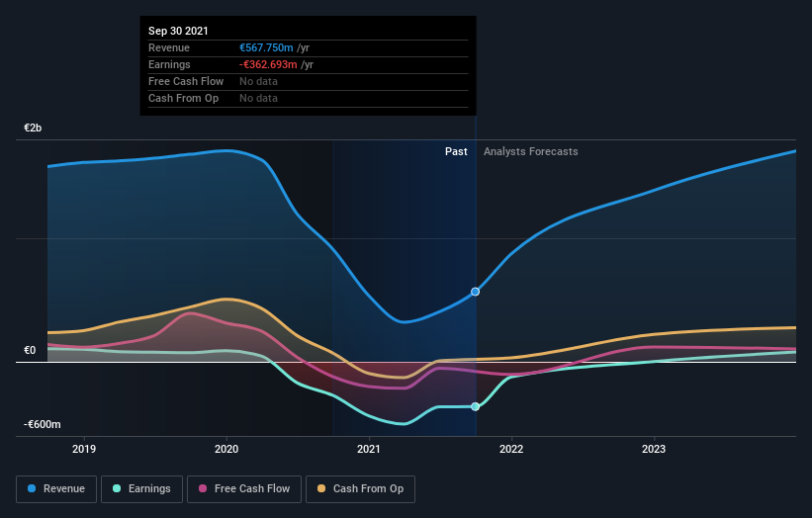This screenshot has width=812, height=518.
Task: Click the Earnings row label in tooltip
Action: 169,64
